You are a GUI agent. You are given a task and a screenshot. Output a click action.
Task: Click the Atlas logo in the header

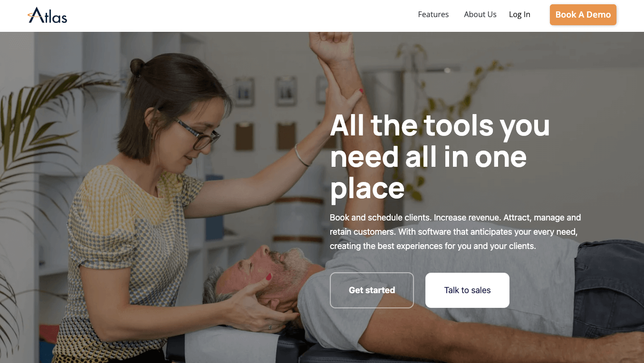[48, 15]
